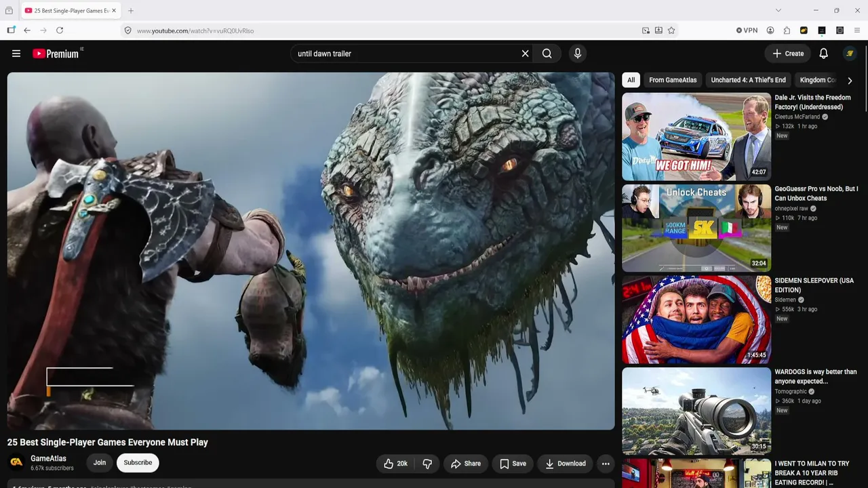
Task: Click title 'WARDOGS is way better than anyone expected'
Action: (816, 377)
